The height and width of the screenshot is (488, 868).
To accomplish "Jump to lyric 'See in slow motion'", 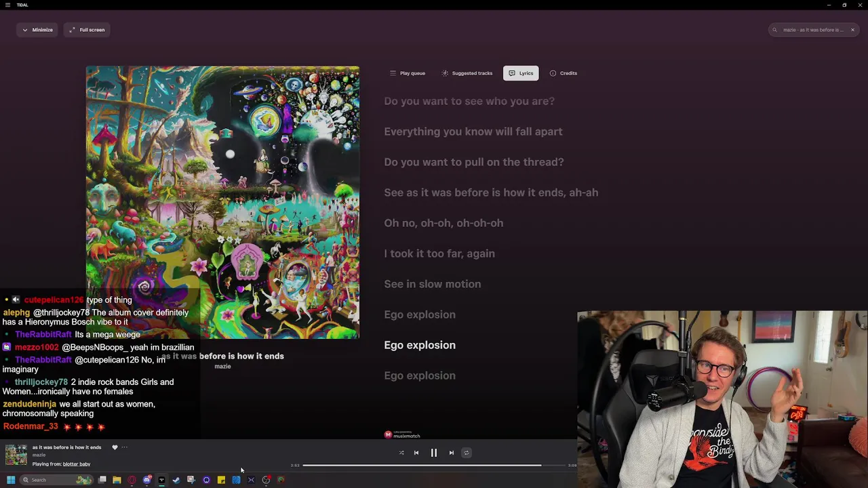I will [x=433, y=284].
